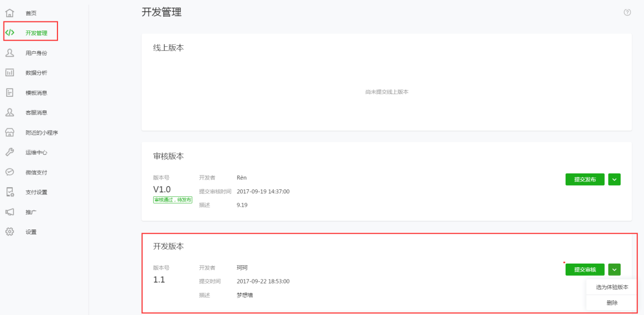
Task: Choose 删除 in the dropdown menu
Action: coord(612,302)
